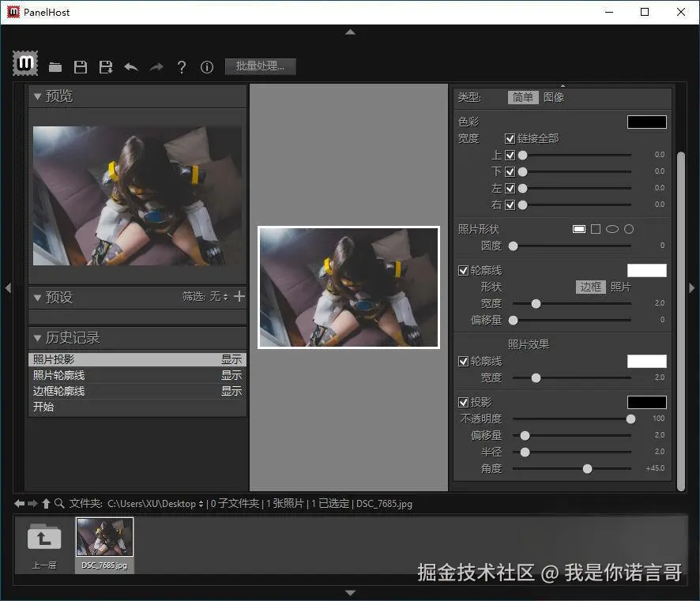Select the 照片投影 history entry
700x601 pixels.
(x=137, y=359)
